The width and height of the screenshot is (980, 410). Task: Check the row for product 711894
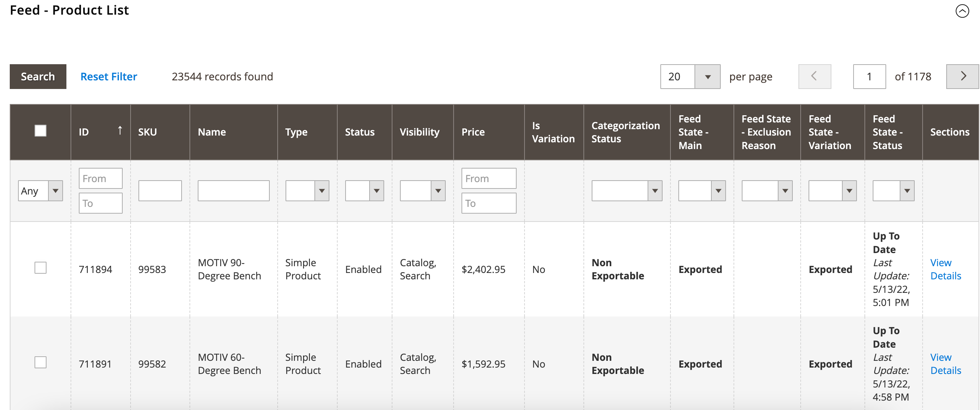(40, 268)
